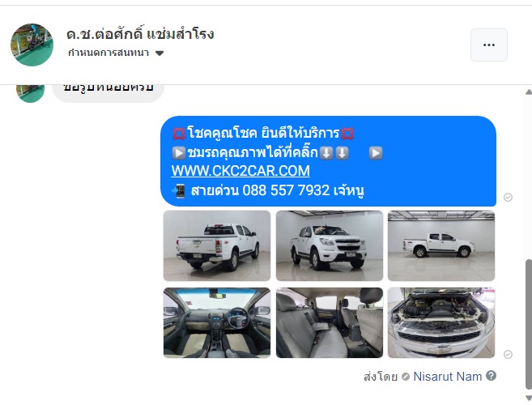Open the WWW.CKC2CAR.COM link

(x=240, y=170)
